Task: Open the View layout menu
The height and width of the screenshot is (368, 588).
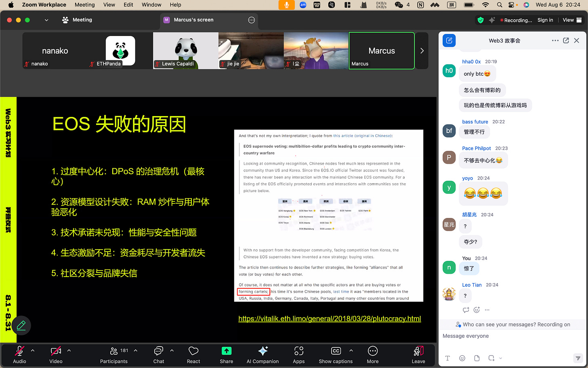Action: (x=572, y=20)
